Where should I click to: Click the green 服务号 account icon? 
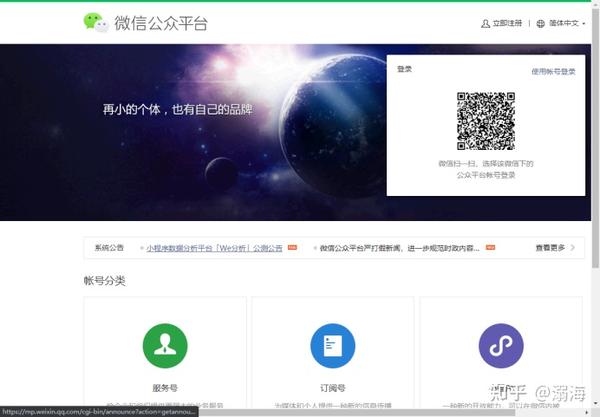[x=165, y=346]
